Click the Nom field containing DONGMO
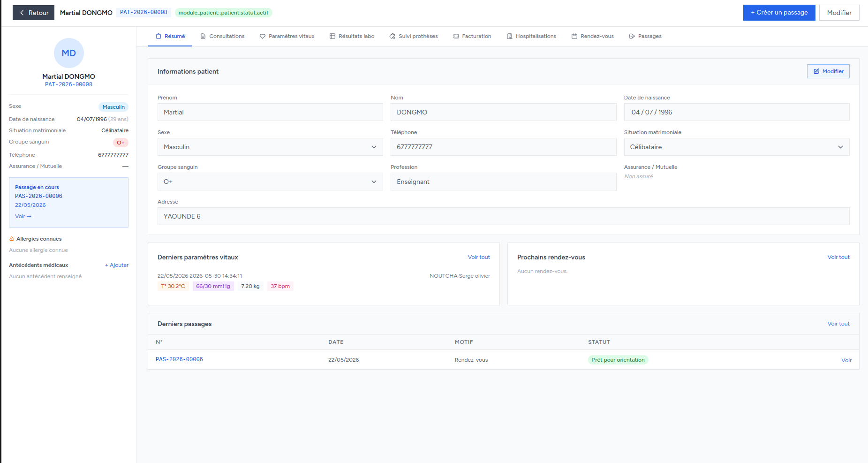Viewport: 868px width, 463px height. coord(503,112)
